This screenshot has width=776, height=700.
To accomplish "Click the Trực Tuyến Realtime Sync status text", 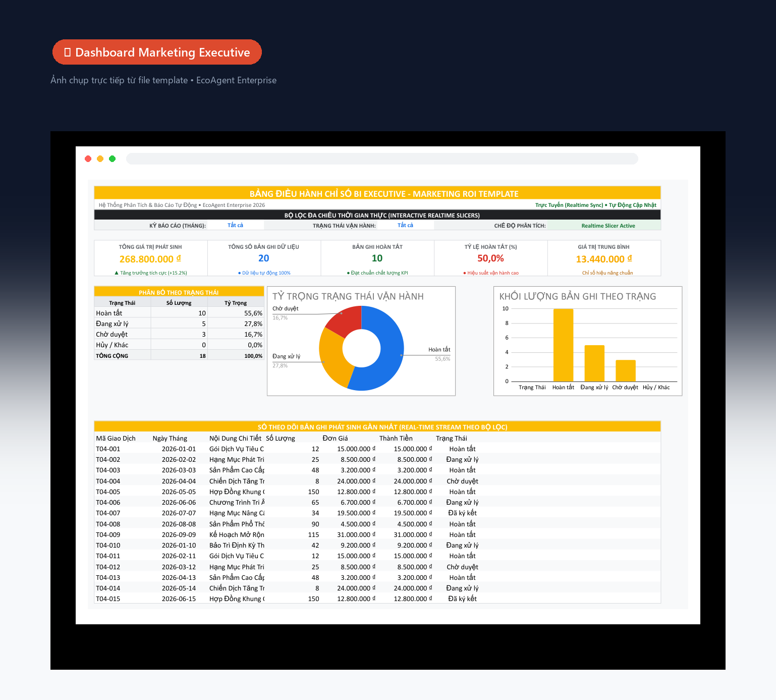I will click(596, 205).
